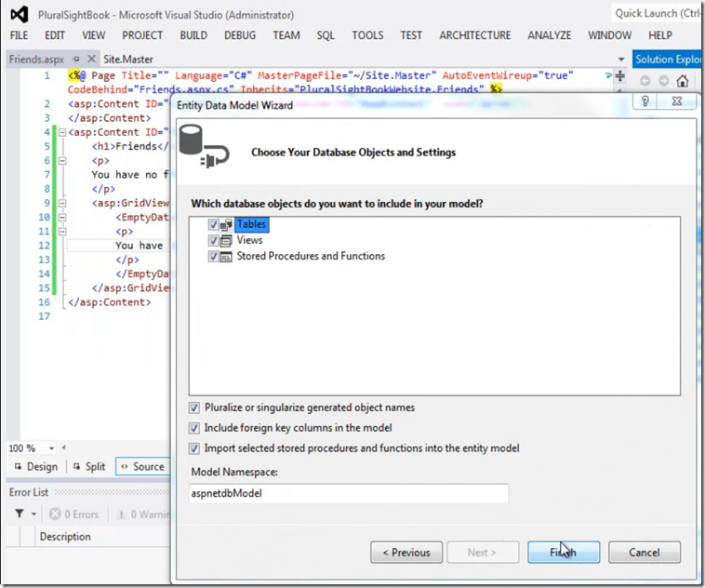Image resolution: width=705 pixels, height=588 pixels.
Task: Collapse the asp:Content block at line 4
Action: point(62,132)
